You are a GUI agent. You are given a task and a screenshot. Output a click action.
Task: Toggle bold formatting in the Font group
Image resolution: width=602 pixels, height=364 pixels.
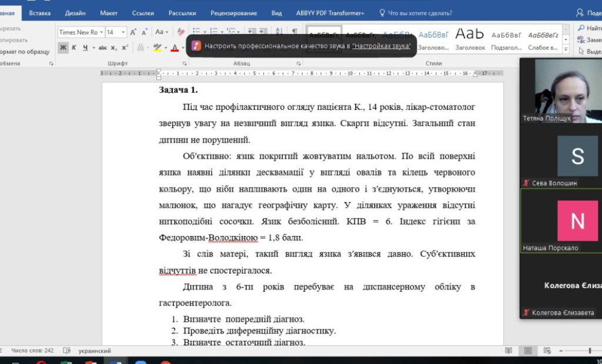click(x=63, y=48)
